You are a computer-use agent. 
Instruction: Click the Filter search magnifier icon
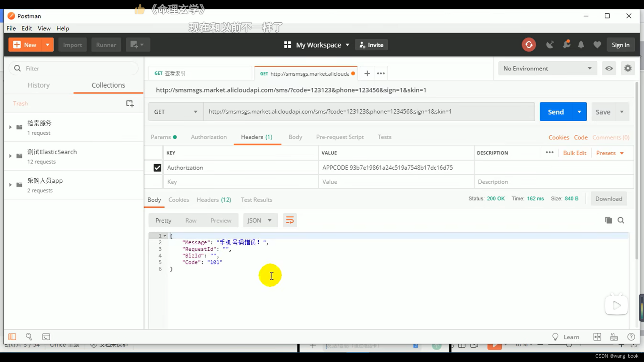(17, 68)
